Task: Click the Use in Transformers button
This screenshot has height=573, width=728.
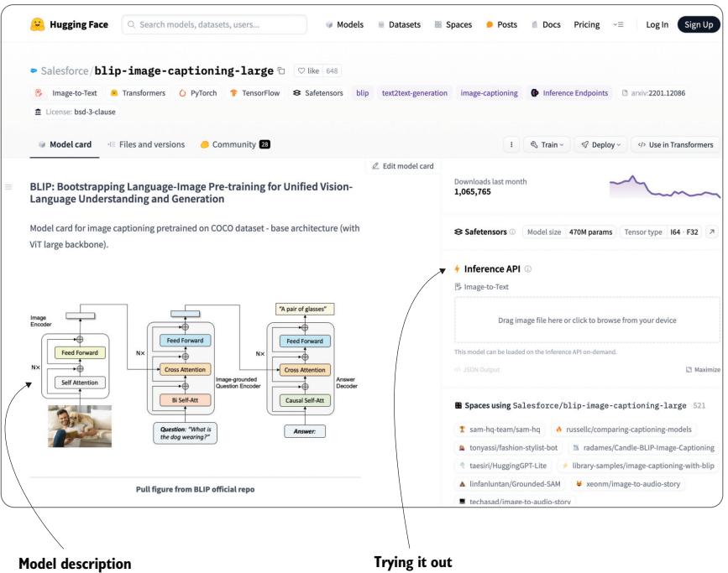Action: (x=676, y=144)
